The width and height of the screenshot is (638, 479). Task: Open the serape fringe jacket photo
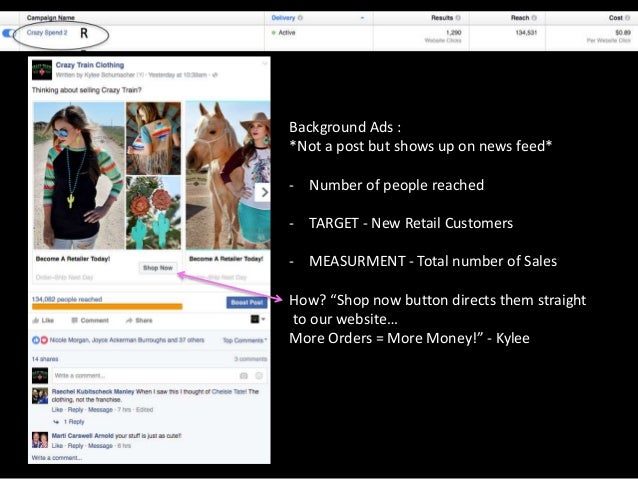[153, 138]
